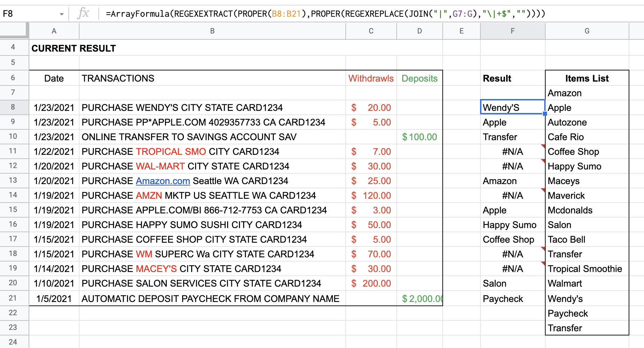Click the select-all corner of the grid

tap(14, 31)
